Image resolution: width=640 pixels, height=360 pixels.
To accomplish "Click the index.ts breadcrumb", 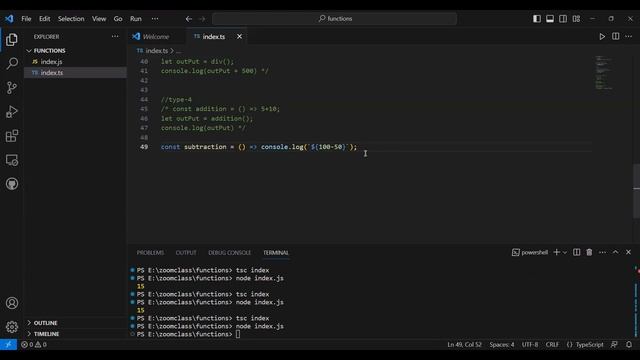I will (x=157, y=51).
